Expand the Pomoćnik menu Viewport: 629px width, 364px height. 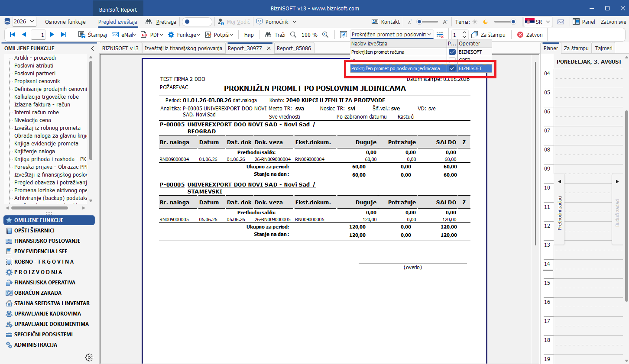point(295,22)
